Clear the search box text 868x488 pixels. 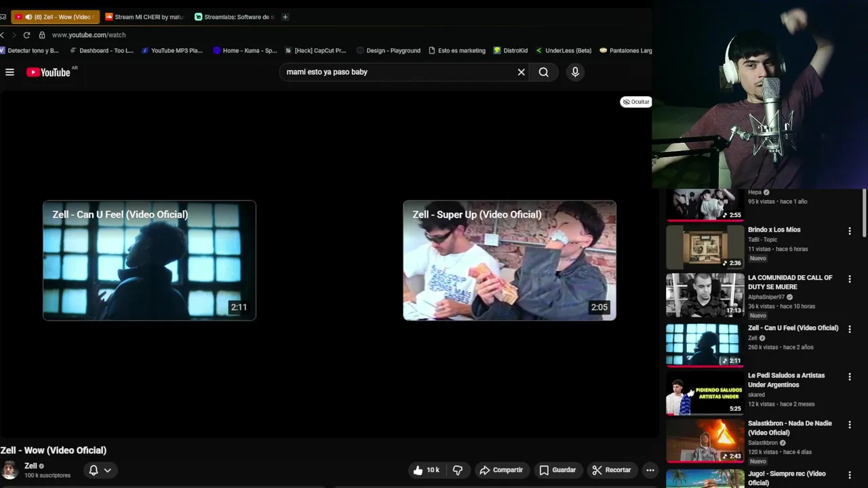point(521,72)
